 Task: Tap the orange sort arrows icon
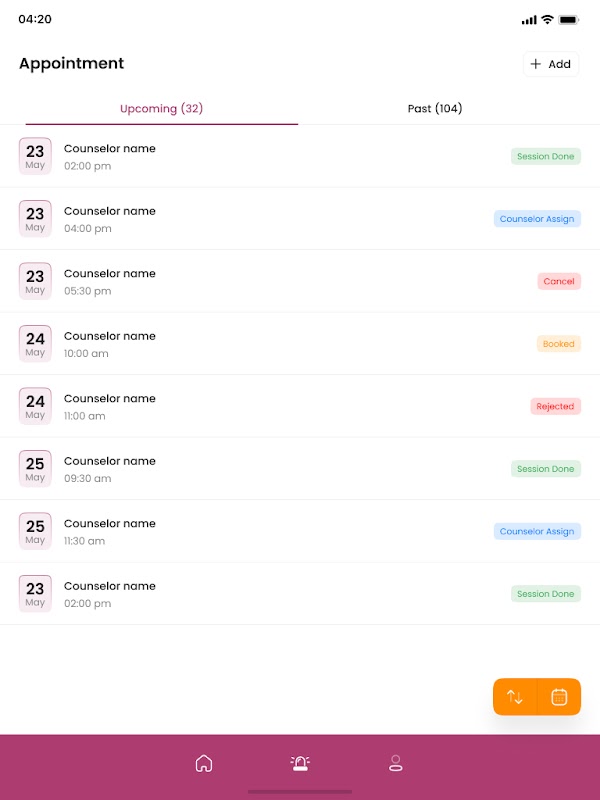pos(515,697)
